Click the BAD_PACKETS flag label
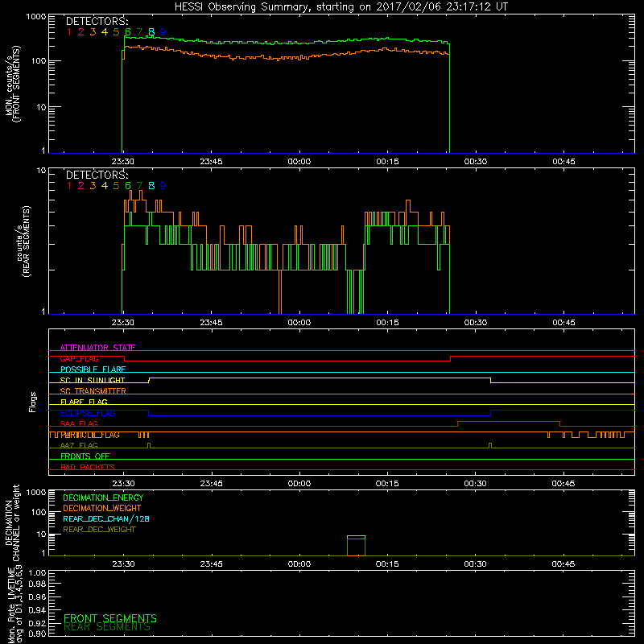644x644 pixels. [88, 467]
